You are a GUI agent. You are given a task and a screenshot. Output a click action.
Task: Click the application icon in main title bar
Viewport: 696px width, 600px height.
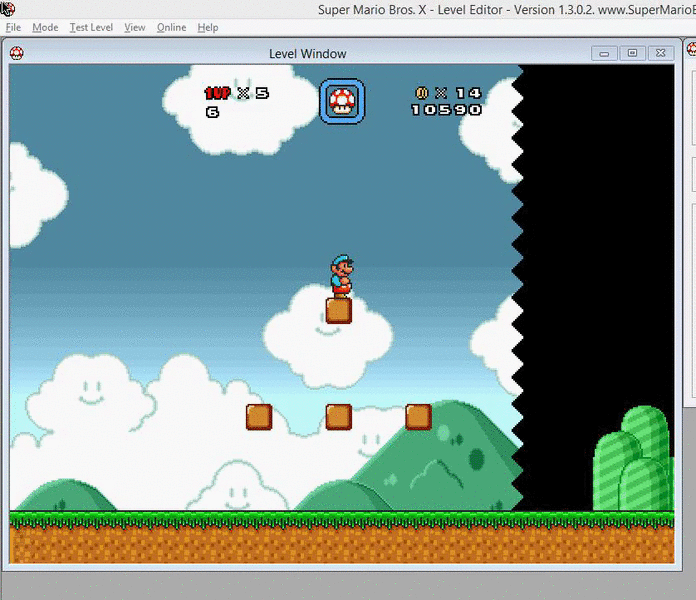pyautogui.click(x=8, y=8)
